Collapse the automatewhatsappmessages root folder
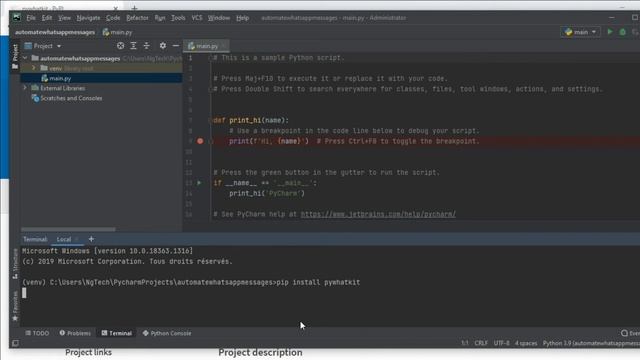The height and width of the screenshot is (360, 640). point(25,58)
